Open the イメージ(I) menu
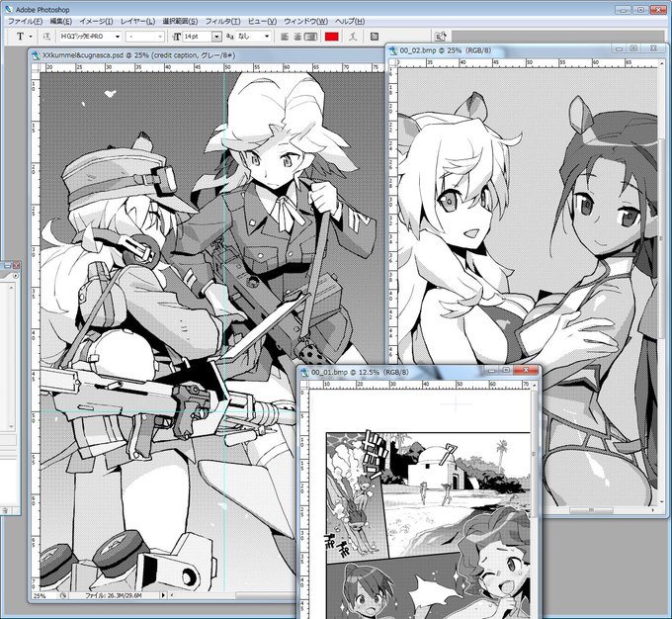Screen dimensions: 672x619 [x=96, y=21]
